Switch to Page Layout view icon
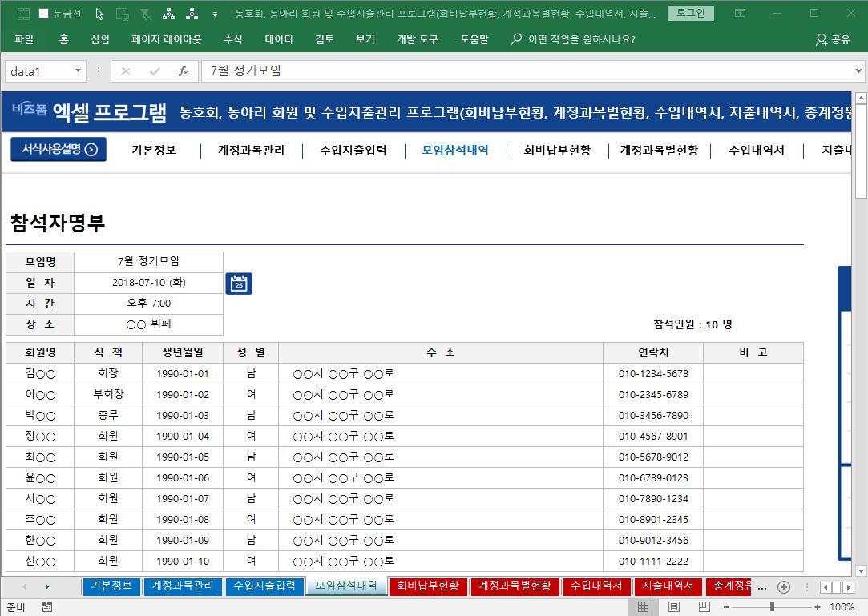Viewport: 868px width, 616px height. (x=674, y=607)
